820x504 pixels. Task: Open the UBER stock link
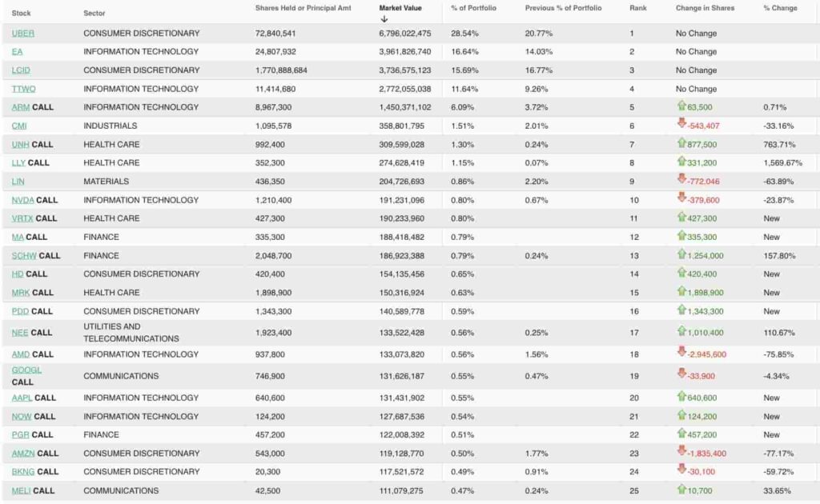(x=23, y=34)
